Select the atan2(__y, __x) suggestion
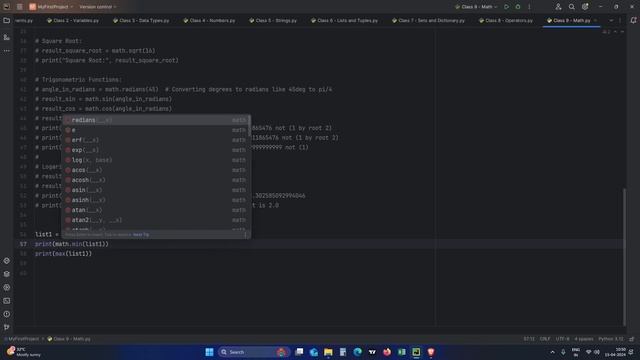Image resolution: width=640 pixels, height=360 pixels. pyautogui.click(x=156, y=220)
